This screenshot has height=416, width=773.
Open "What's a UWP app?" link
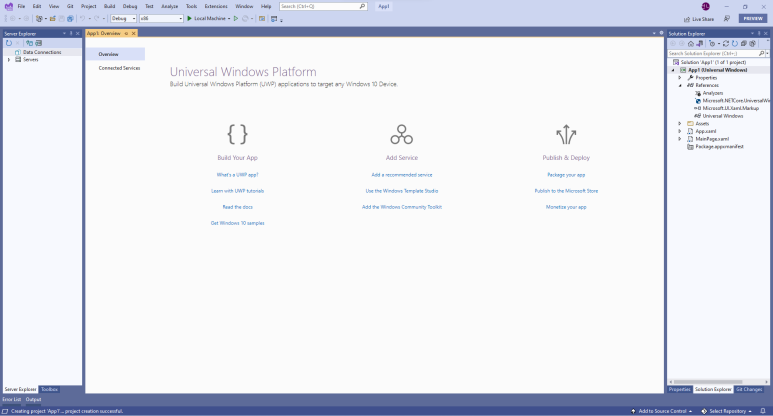238,175
